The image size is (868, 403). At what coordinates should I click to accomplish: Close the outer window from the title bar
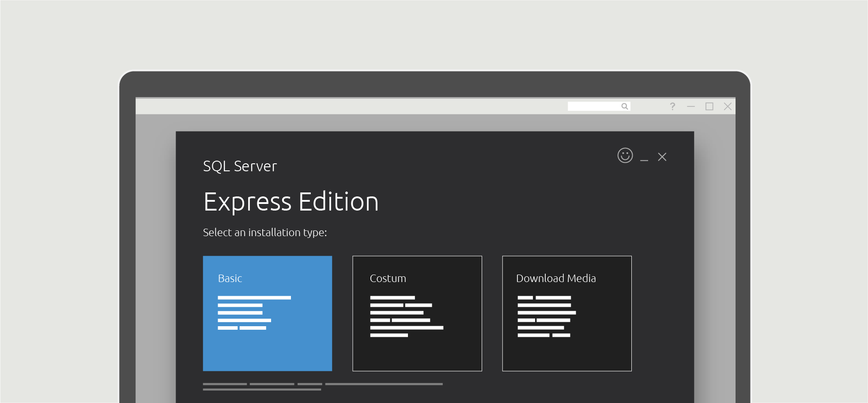point(728,106)
